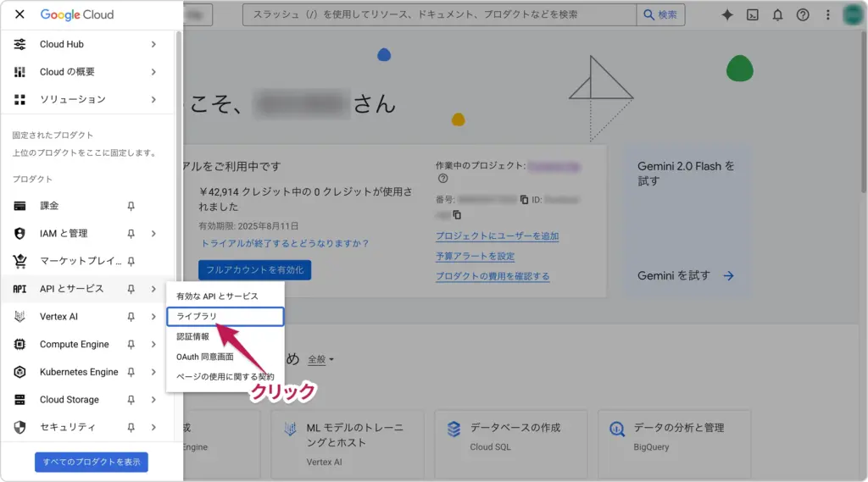Click the resource search input field

[x=440, y=15]
